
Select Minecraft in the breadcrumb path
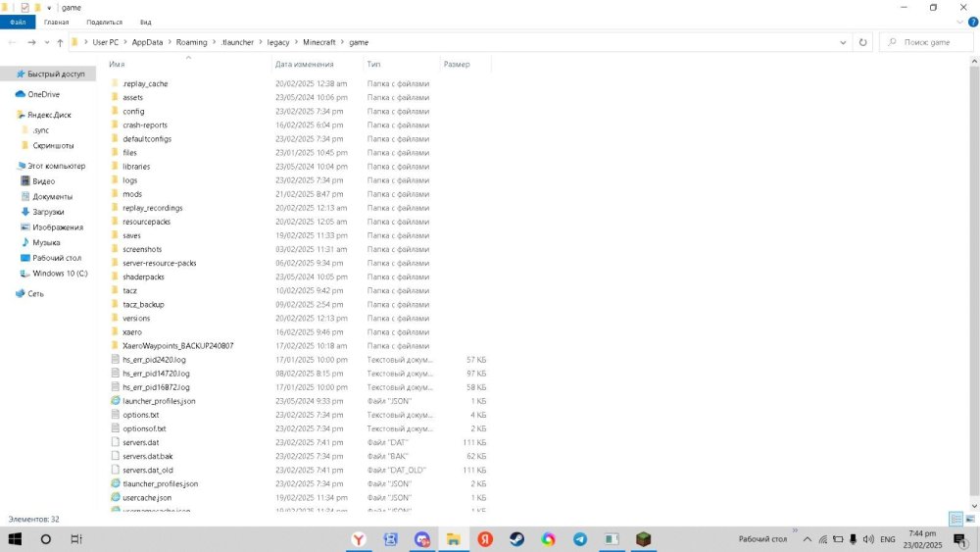[x=319, y=42]
